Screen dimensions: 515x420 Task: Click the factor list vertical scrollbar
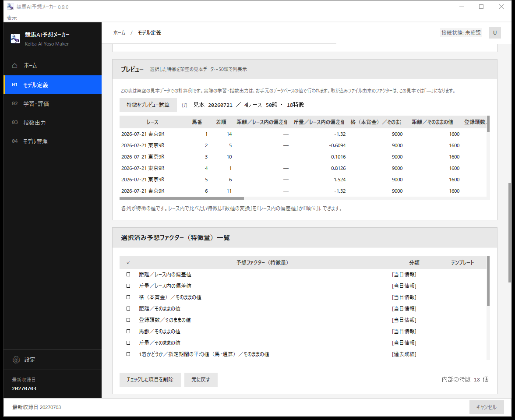click(488, 281)
